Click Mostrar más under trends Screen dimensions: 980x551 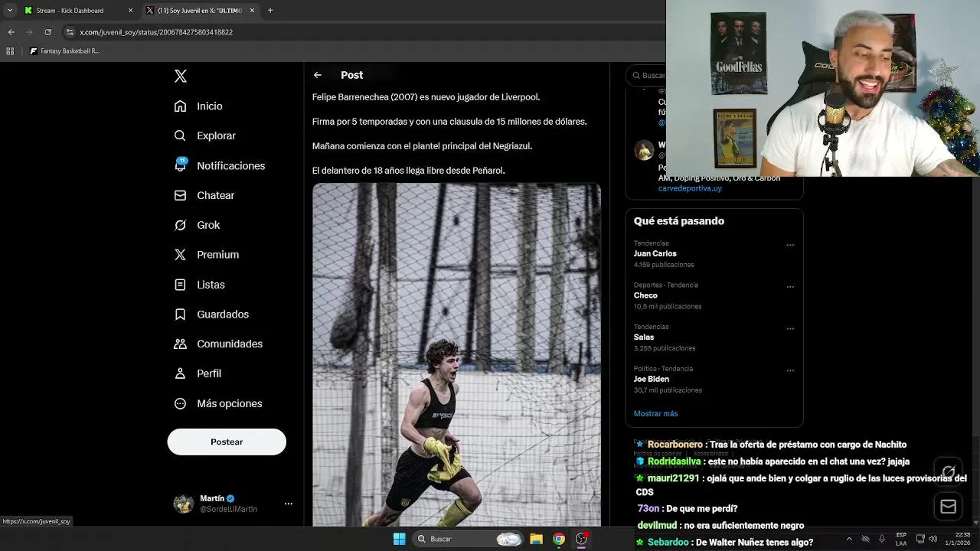click(x=655, y=413)
